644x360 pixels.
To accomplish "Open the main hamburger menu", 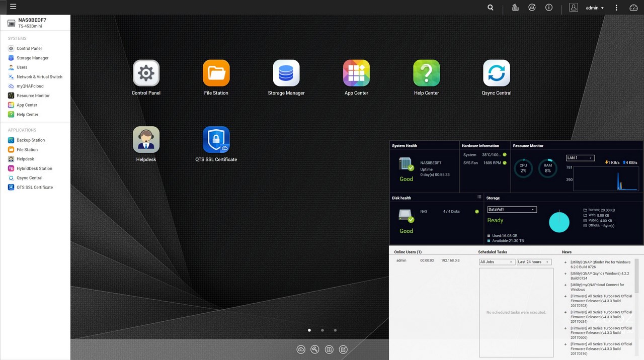I will coord(13,7).
